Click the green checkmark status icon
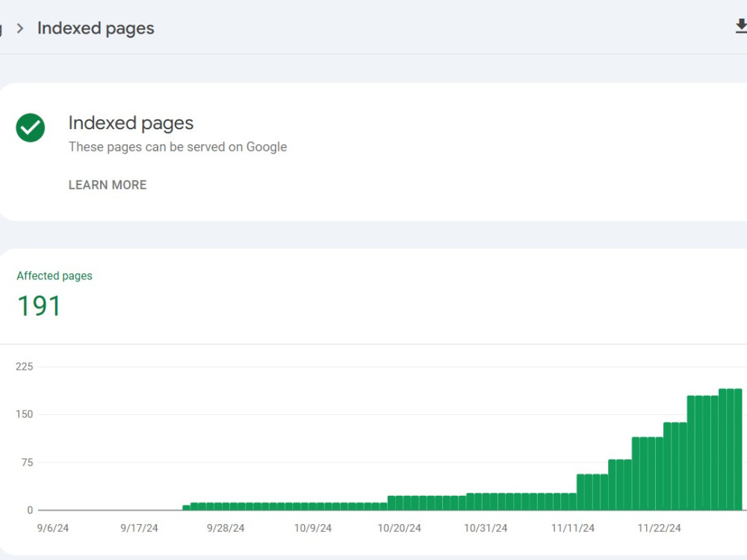 pyautogui.click(x=31, y=128)
